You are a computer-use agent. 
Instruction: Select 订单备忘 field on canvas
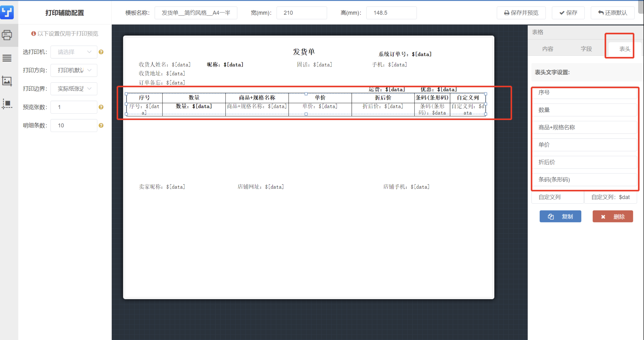162,83
